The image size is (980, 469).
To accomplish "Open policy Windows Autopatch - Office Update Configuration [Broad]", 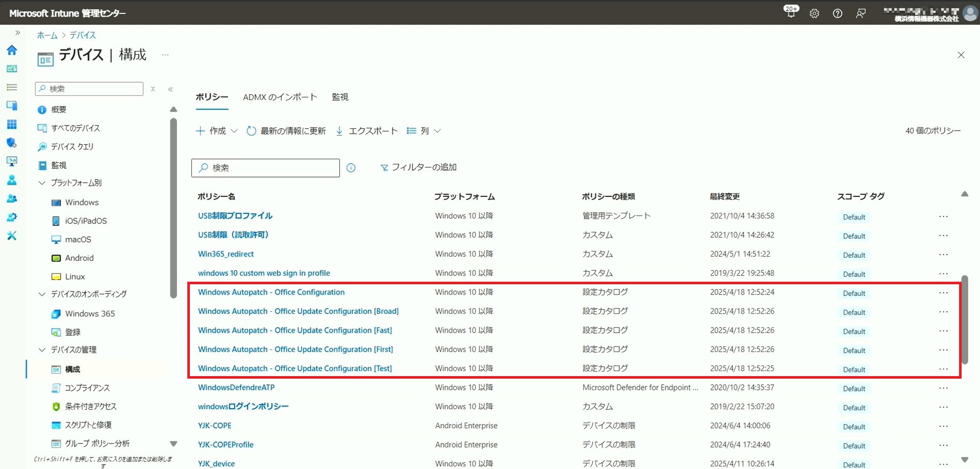I will [298, 311].
